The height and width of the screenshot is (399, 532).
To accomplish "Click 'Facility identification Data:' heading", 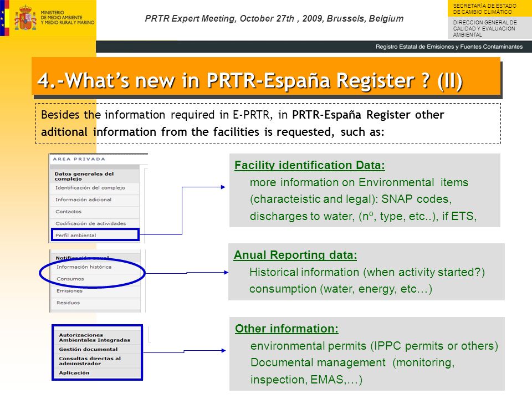I will 309,165.
